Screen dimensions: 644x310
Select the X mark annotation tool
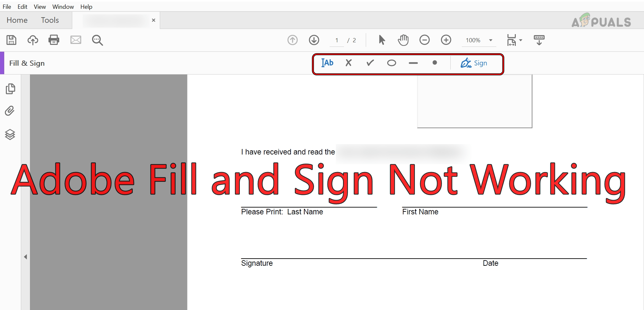click(349, 63)
